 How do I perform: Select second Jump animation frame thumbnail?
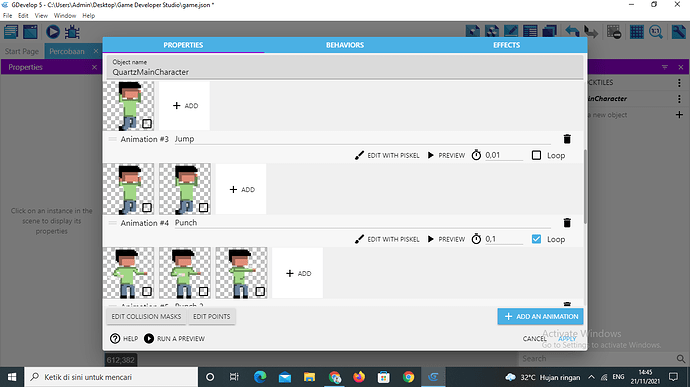[x=185, y=189]
